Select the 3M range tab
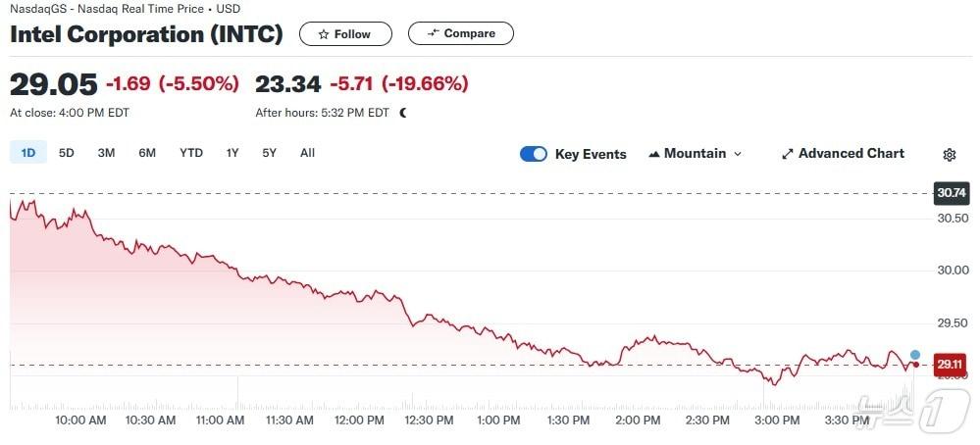 [x=106, y=153]
